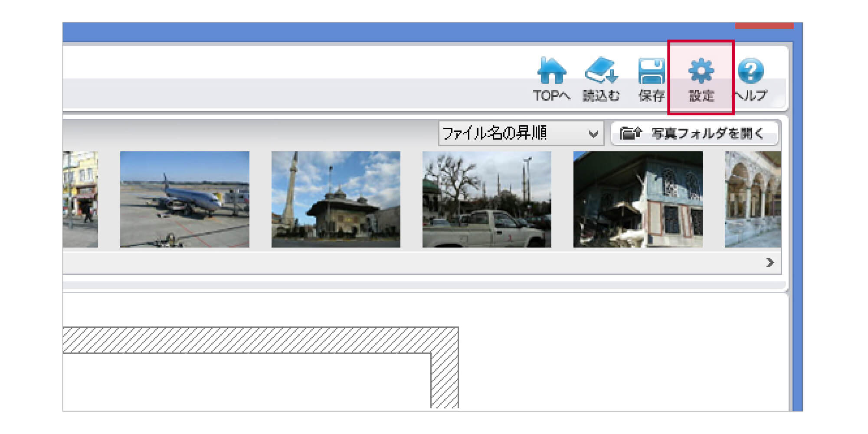Click the blue window title bar
868x434 pixels.
[x=390, y=32]
